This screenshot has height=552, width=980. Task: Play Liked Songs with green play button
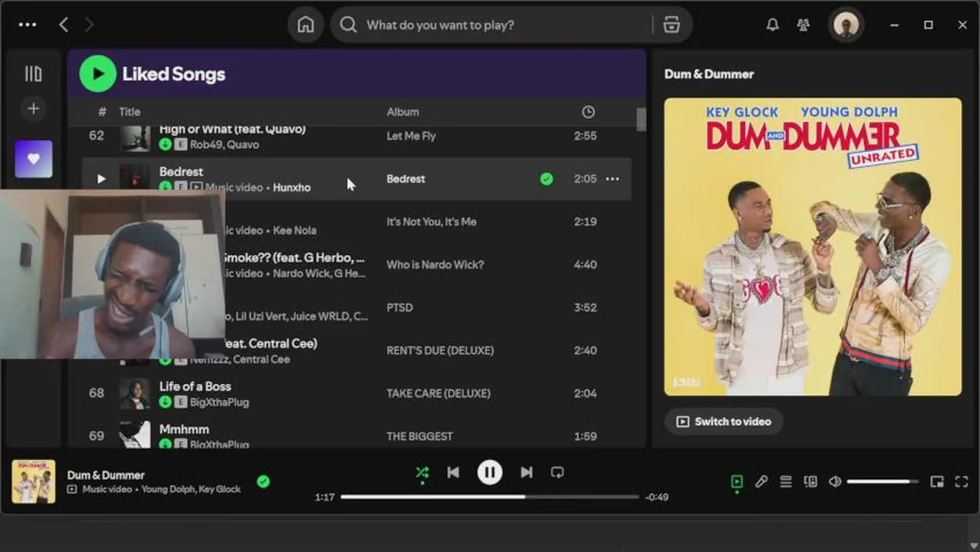[97, 74]
